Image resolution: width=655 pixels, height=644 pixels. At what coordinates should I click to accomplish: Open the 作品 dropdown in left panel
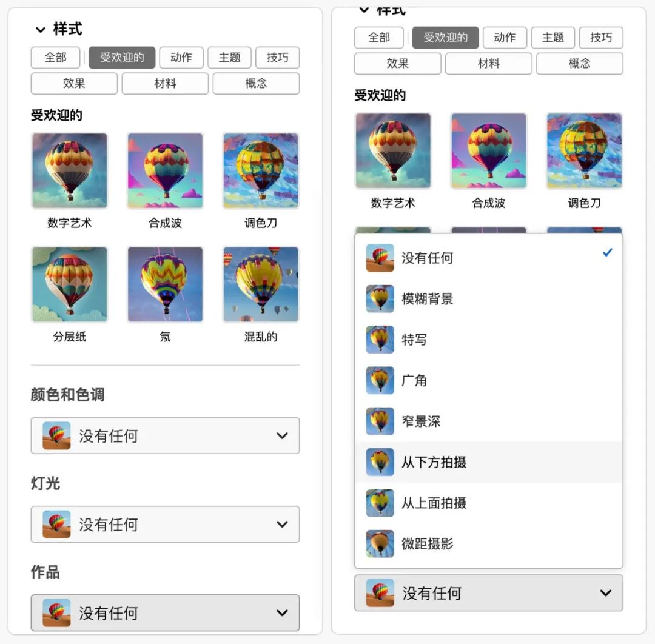tap(165, 612)
